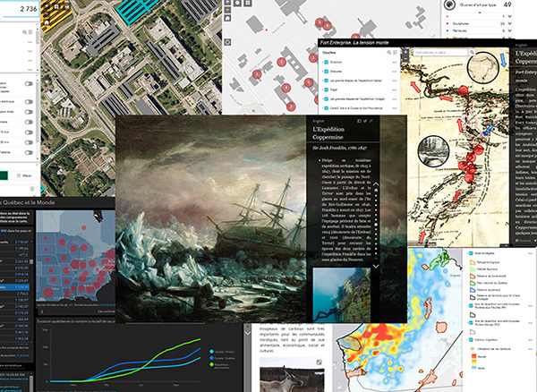Image resolution: width=537 pixels, height=392 pixels.
Task: Click the search icon in the aerial map side panel
Action: 25,32
